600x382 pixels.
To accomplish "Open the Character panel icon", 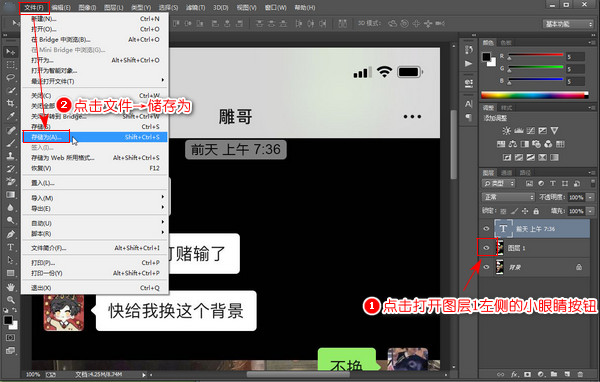I will pos(469,104).
